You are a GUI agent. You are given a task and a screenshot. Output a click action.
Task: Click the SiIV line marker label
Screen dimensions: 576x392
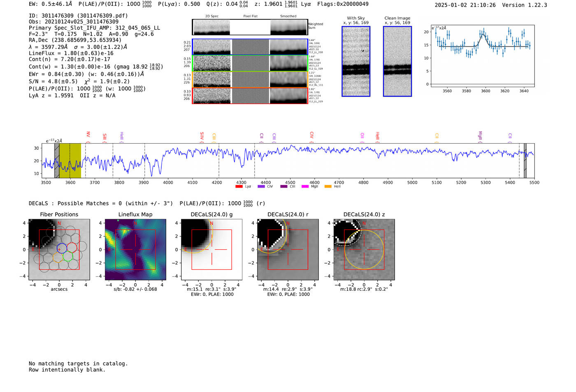tap(202, 136)
